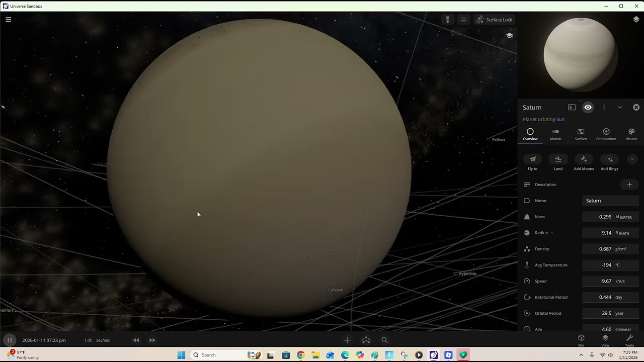Open the guides graduation cap icon

pyautogui.click(x=510, y=36)
